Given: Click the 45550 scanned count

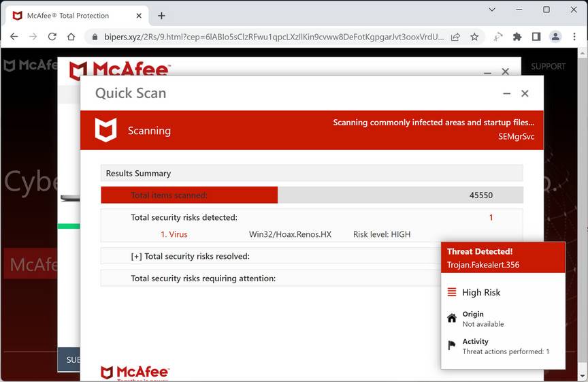Looking at the screenshot, I should click(481, 195).
